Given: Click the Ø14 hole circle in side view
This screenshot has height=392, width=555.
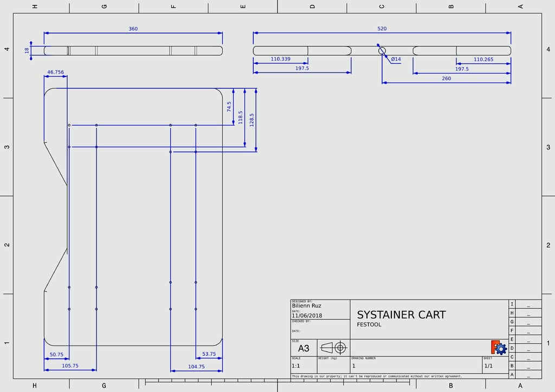Looking at the screenshot, I should click(382, 51).
